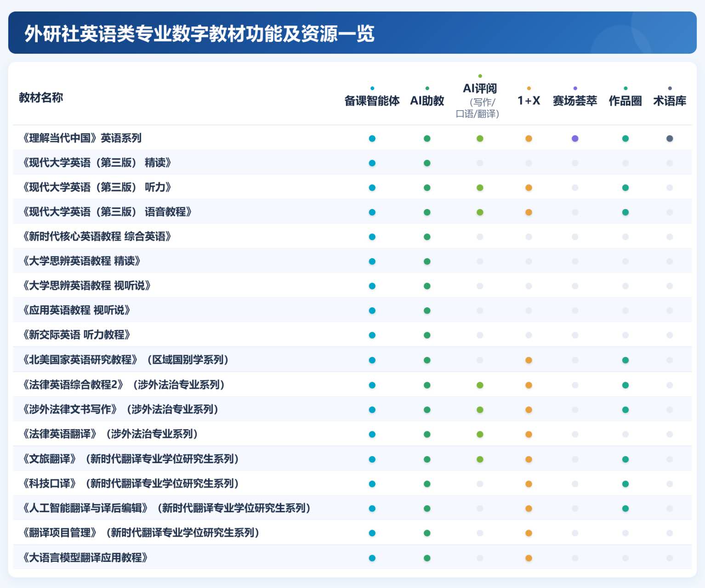Select row 《涉外法律文书写作》
Screen dimensions: 705x588
pyautogui.click(x=352, y=409)
